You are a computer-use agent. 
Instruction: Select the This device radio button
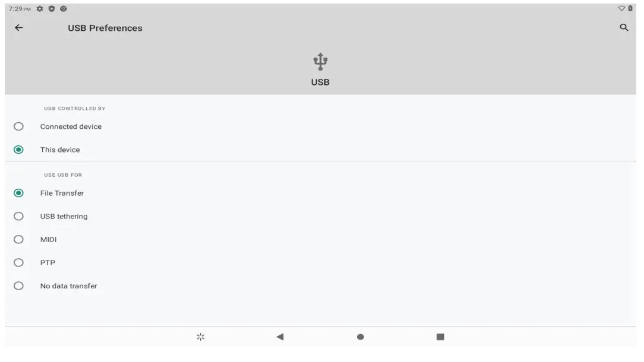coord(18,150)
